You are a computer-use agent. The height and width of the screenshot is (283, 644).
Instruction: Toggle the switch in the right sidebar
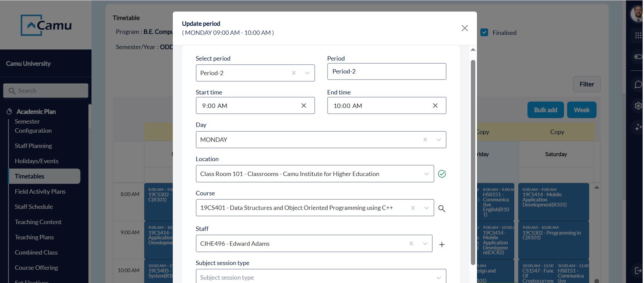coord(638,57)
